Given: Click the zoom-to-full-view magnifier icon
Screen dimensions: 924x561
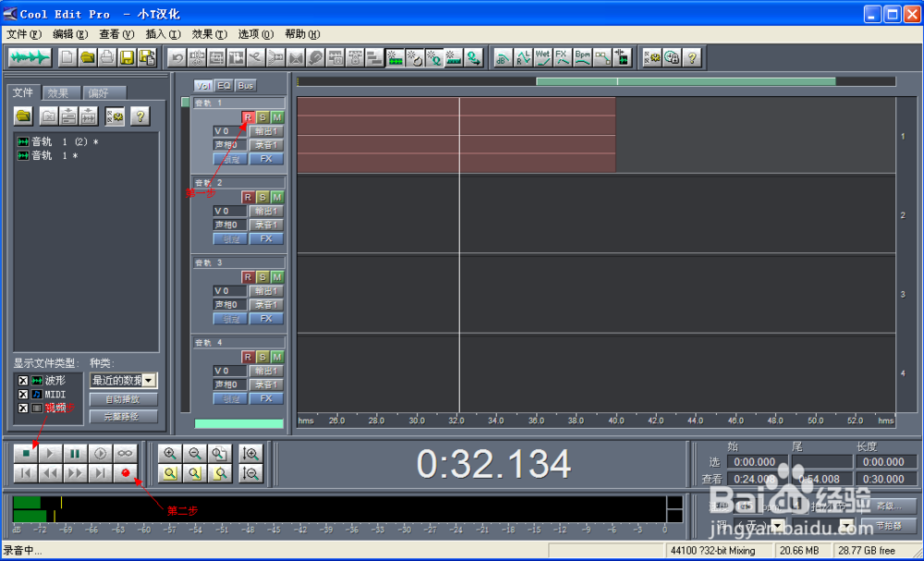Looking at the screenshot, I should click(220, 453).
